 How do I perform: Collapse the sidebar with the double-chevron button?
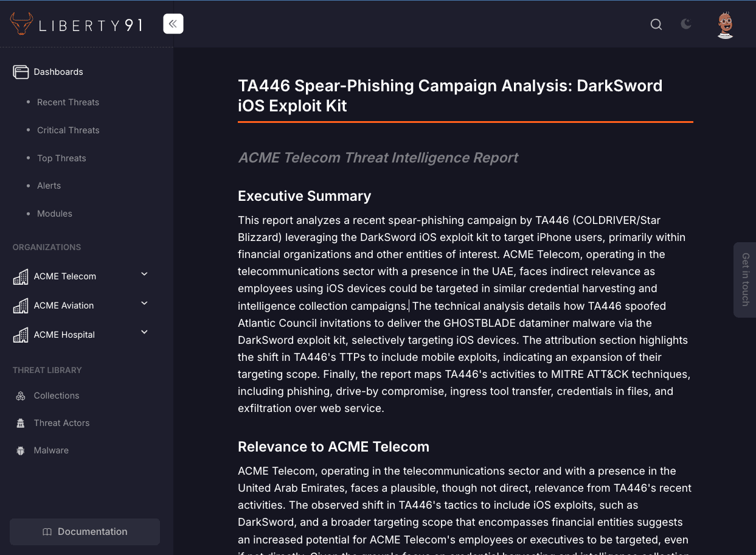coord(173,23)
